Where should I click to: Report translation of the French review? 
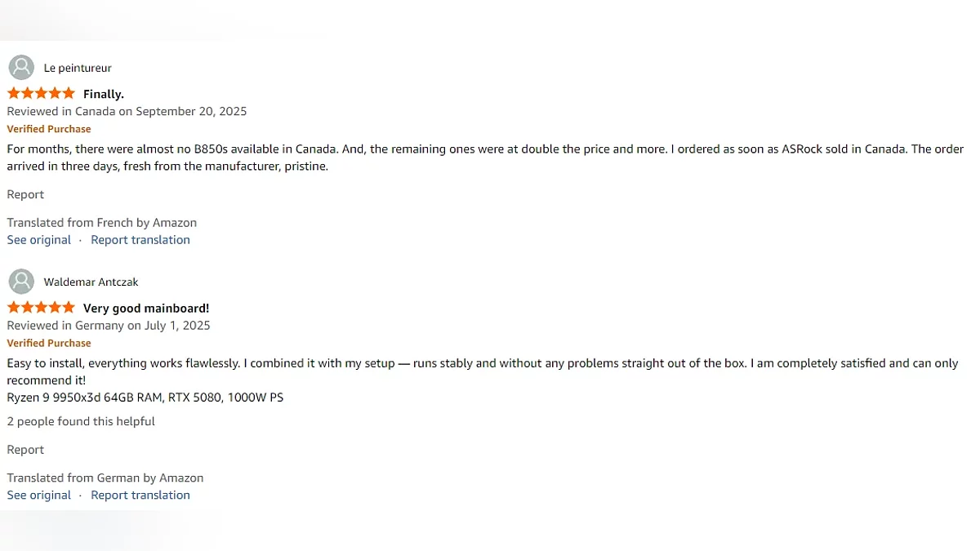click(x=140, y=240)
